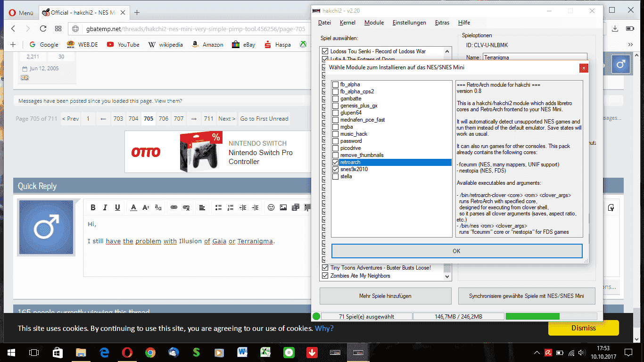The image size is (644, 362).
Task: Insert a link using the editor toolbar
Action: [x=174, y=207]
